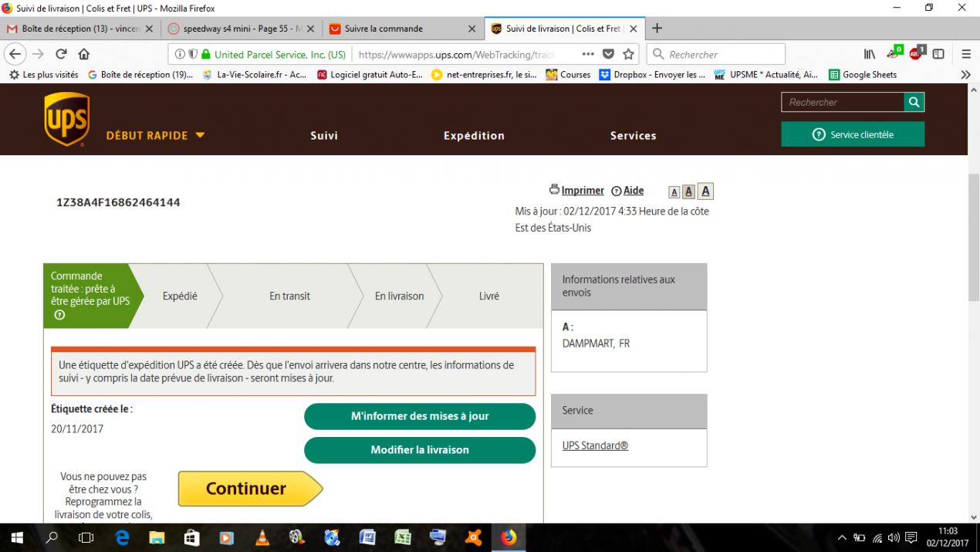Screen dimensions: 980x552
Task: Open Task View in the taskbar
Action: pos(86,538)
